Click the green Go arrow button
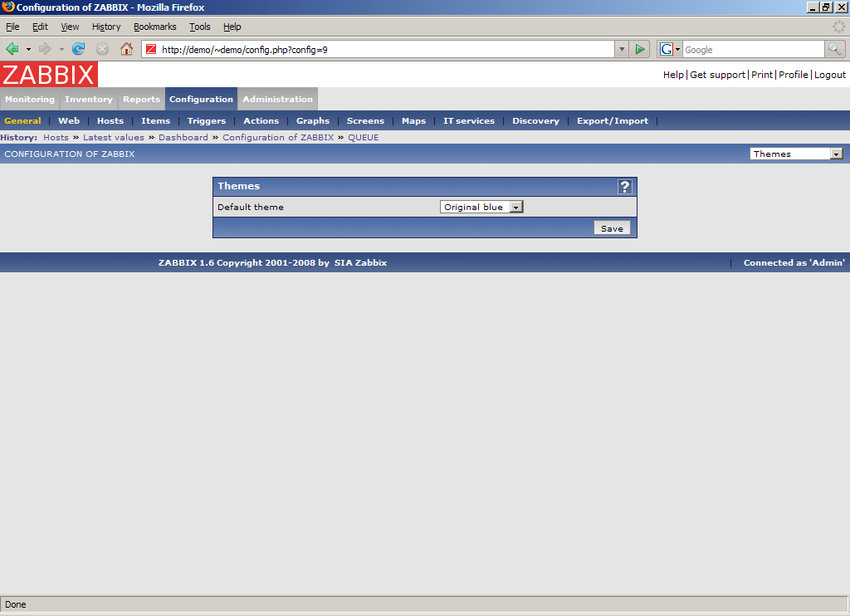The height and width of the screenshot is (616, 850). pyautogui.click(x=640, y=49)
